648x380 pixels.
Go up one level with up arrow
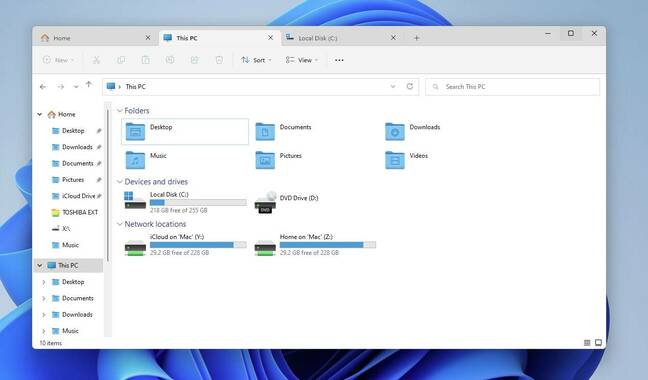click(88, 85)
